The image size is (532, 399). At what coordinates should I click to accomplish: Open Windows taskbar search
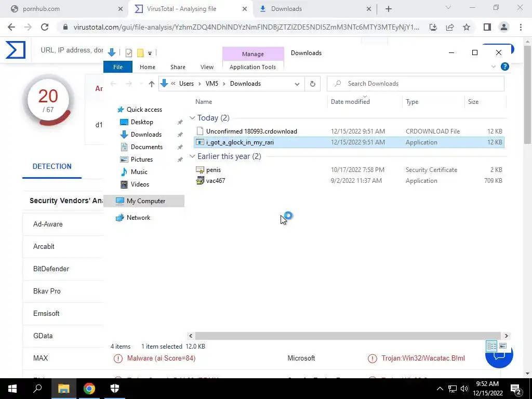(x=37, y=389)
